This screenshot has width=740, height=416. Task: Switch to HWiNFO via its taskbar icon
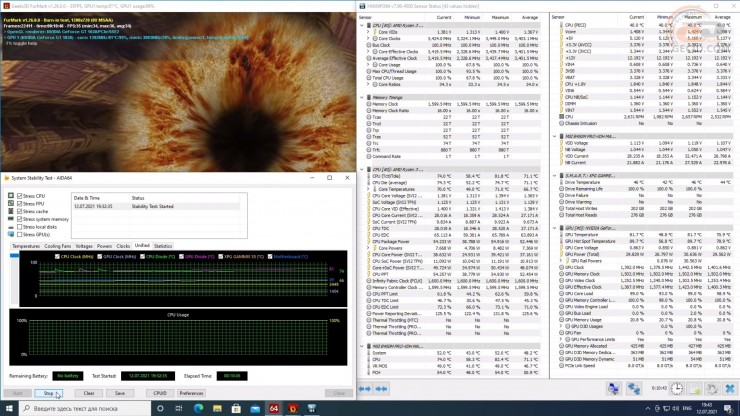pyautogui.click(x=311, y=408)
